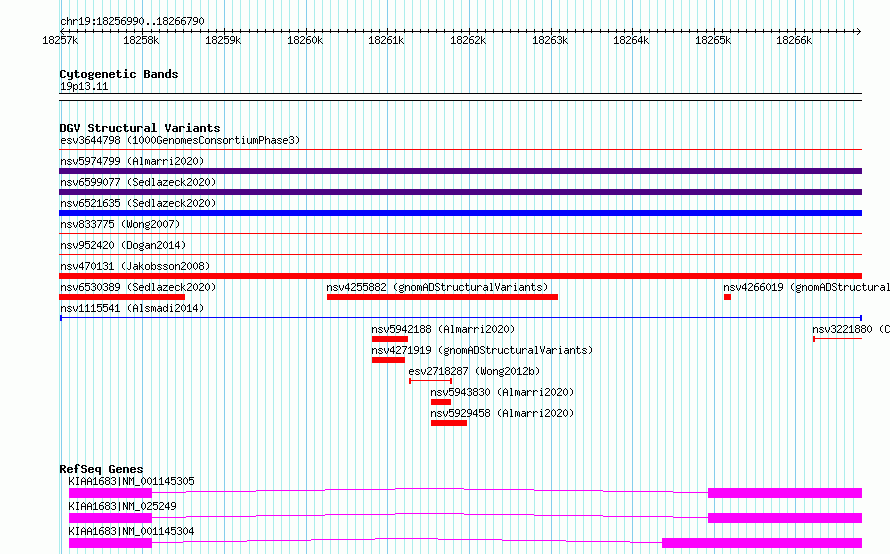Click the 18263k ruler tick label

(x=549, y=40)
